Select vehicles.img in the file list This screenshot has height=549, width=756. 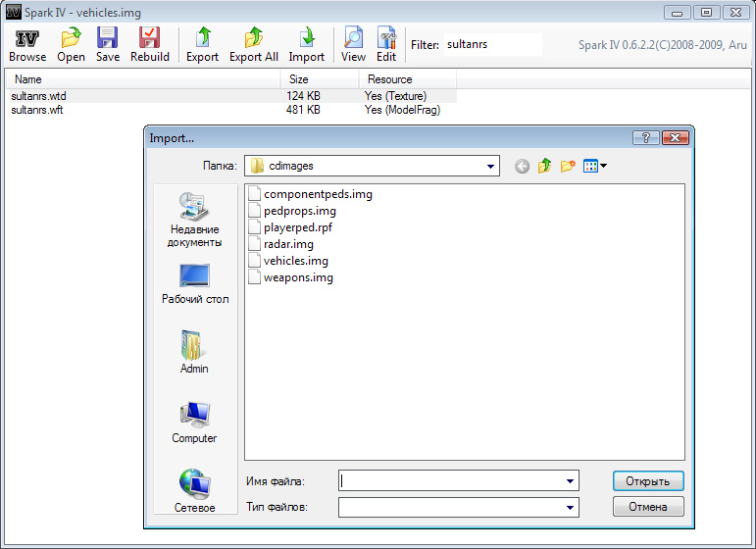point(295,261)
